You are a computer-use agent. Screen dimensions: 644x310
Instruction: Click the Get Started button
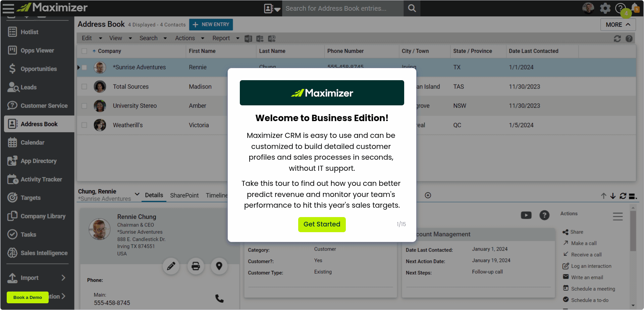[322, 224]
